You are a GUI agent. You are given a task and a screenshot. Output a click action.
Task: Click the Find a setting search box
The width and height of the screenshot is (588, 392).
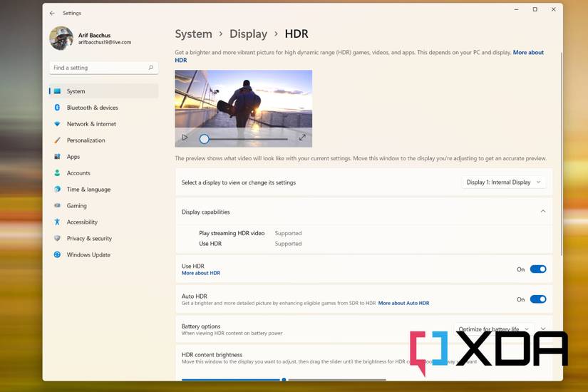coord(99,68)
